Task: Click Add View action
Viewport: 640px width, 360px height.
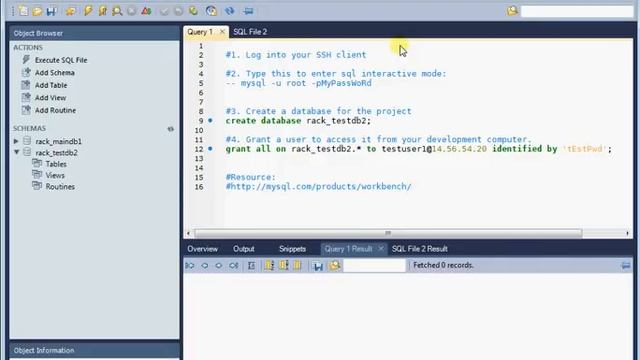Action: (x=50, y=98)
